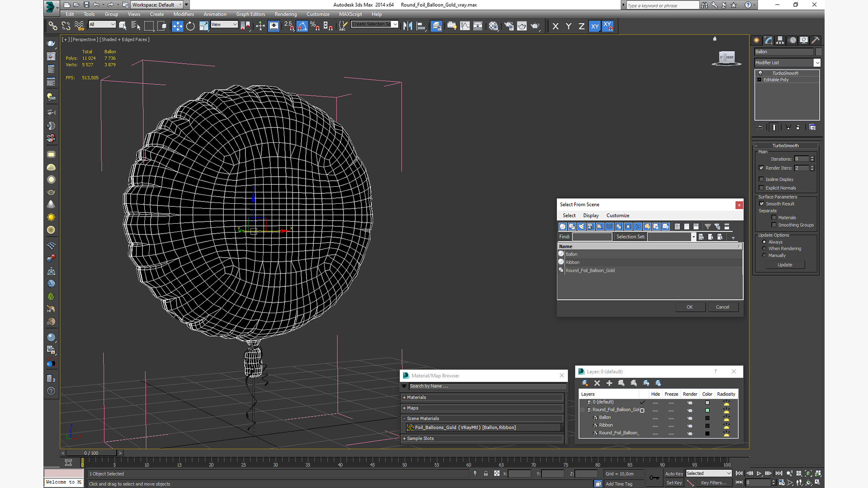Open the Curve Editor toolbar icon
This screenshot has height=488, width=868.
(x=465, y=26)
